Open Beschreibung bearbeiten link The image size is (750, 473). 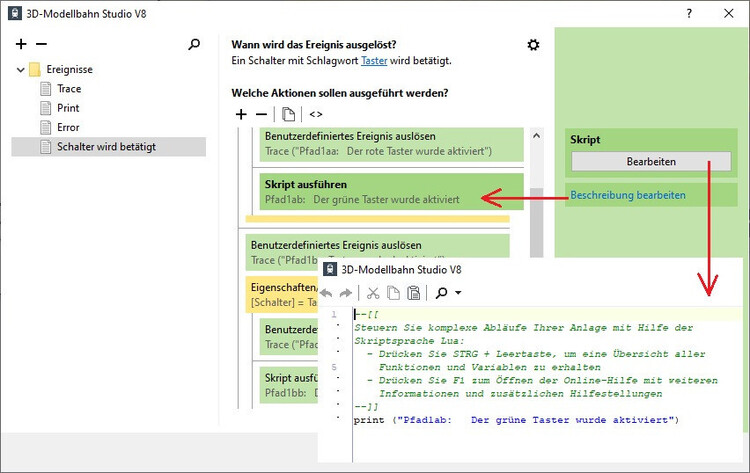(x=628, y=195)
